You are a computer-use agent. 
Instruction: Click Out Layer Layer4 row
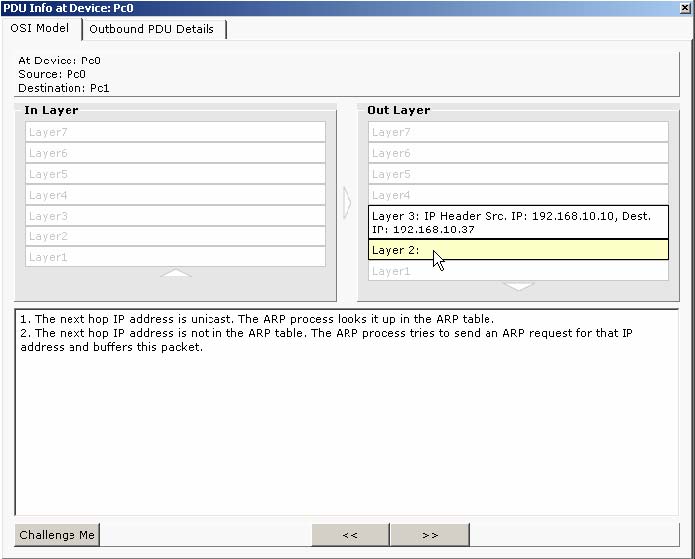coord(518,195)
